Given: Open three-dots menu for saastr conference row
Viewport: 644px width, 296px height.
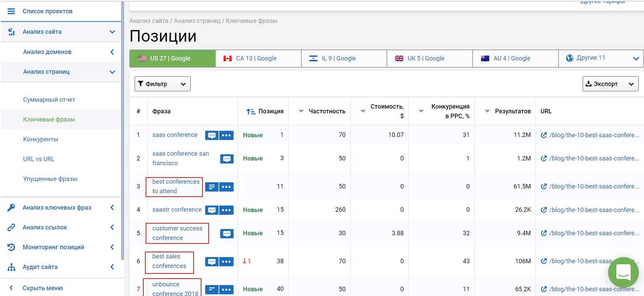Looking at the screenshot, I should pos(227,210).
